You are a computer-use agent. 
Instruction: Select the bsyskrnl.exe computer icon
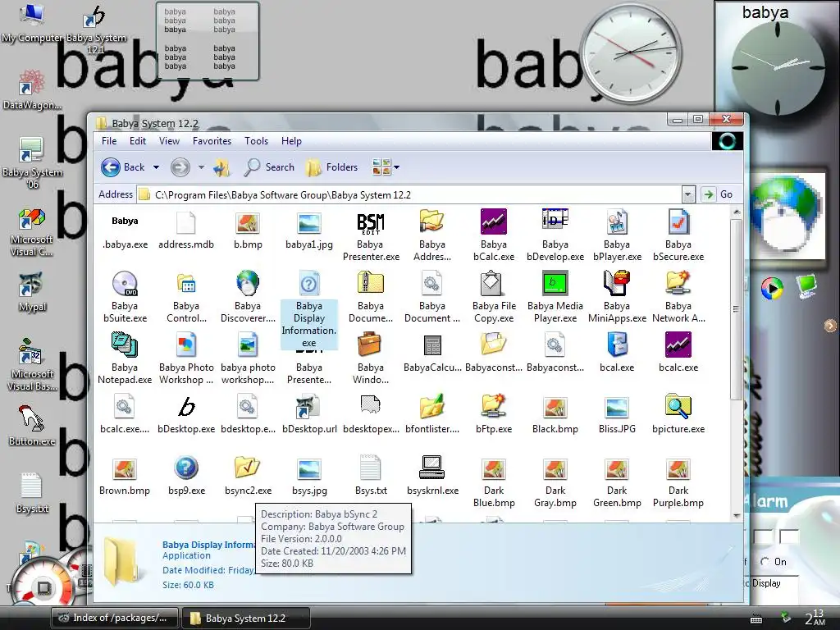[x=431, y=468]
